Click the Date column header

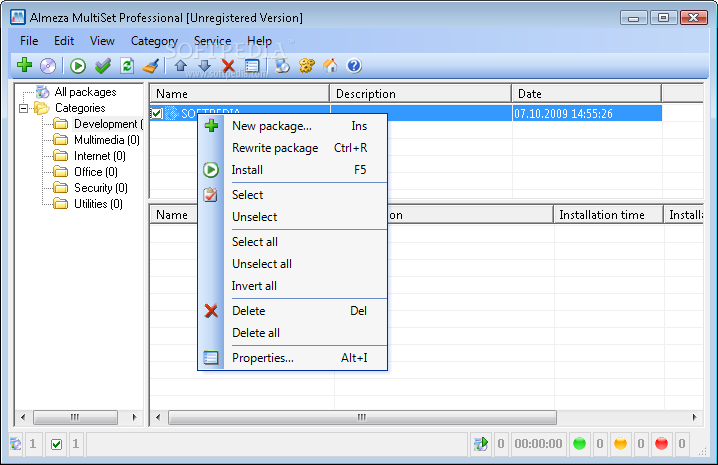click(587, 94)
